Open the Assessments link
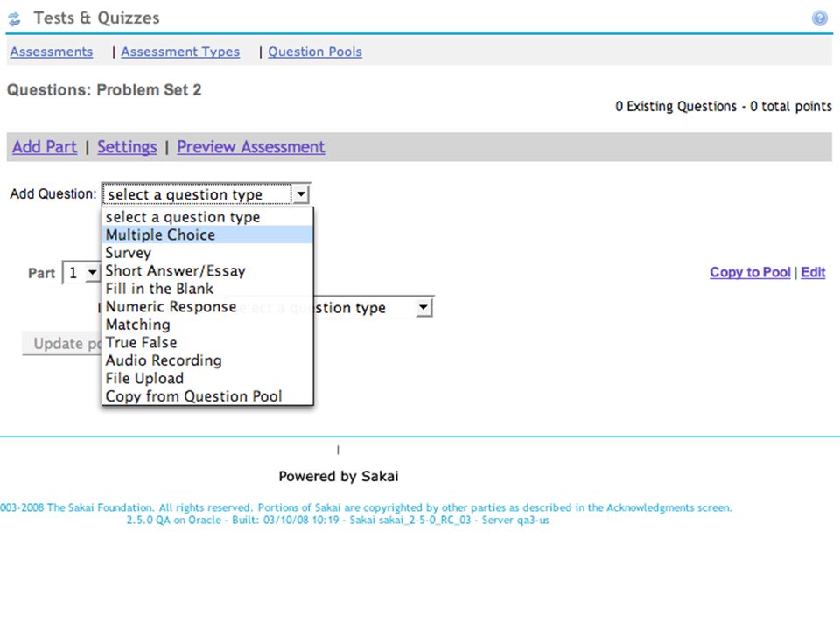Viewport: 840px width, 630px height. pyautogui.click(x=52, y=52)
